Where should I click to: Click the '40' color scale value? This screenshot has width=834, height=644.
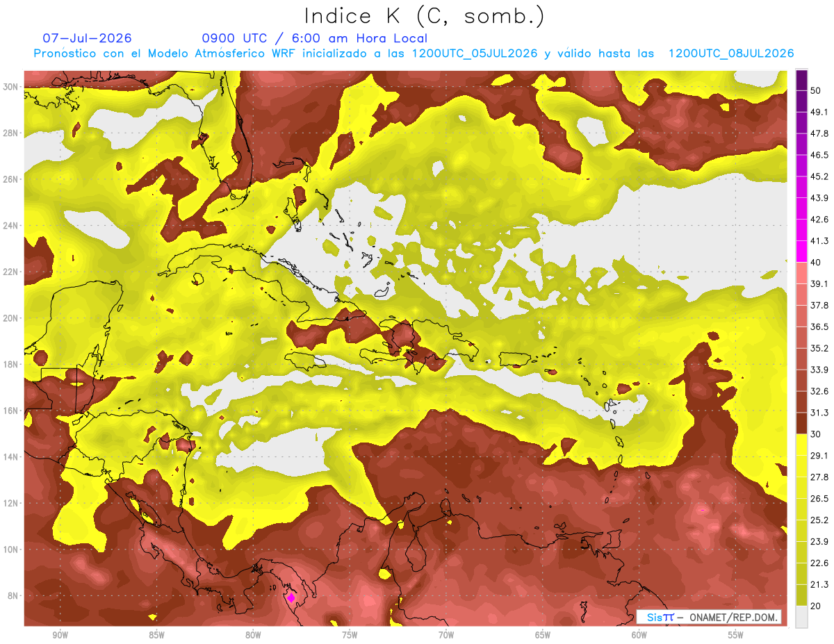click(815, 263)
